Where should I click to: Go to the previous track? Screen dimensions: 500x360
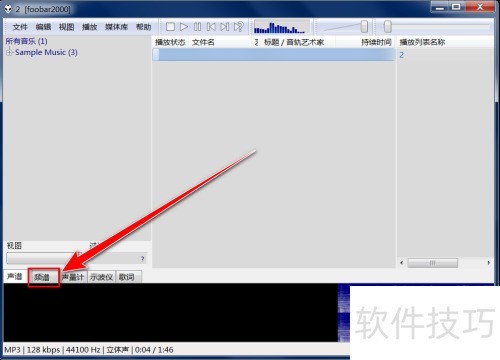pyautogui.click(x=211, y=27)
